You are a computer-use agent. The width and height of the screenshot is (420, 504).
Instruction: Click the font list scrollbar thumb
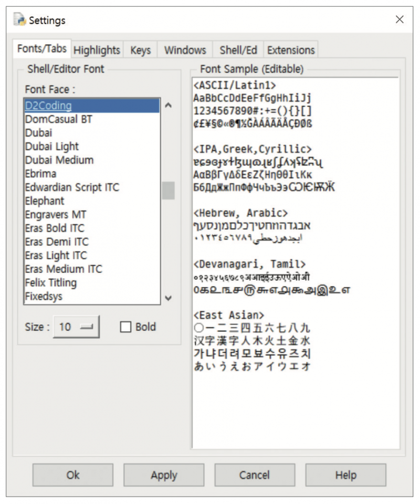[x=168, y=191]
